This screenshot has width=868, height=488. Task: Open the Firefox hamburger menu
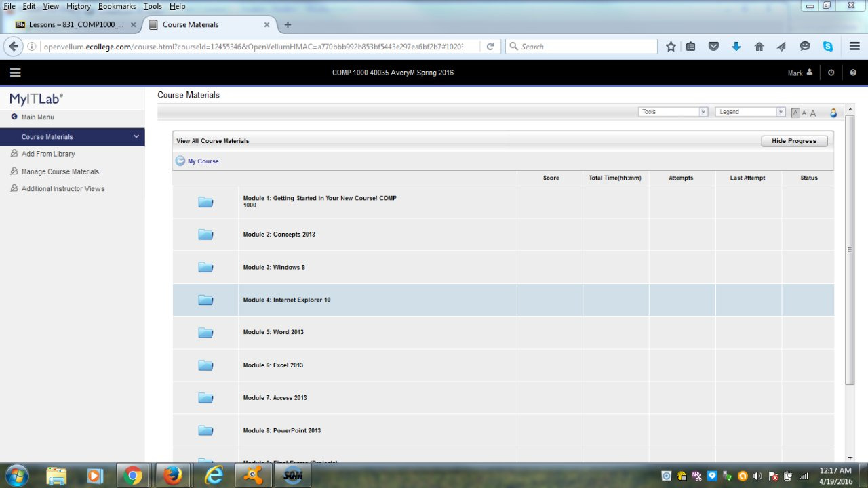[854, 47]
